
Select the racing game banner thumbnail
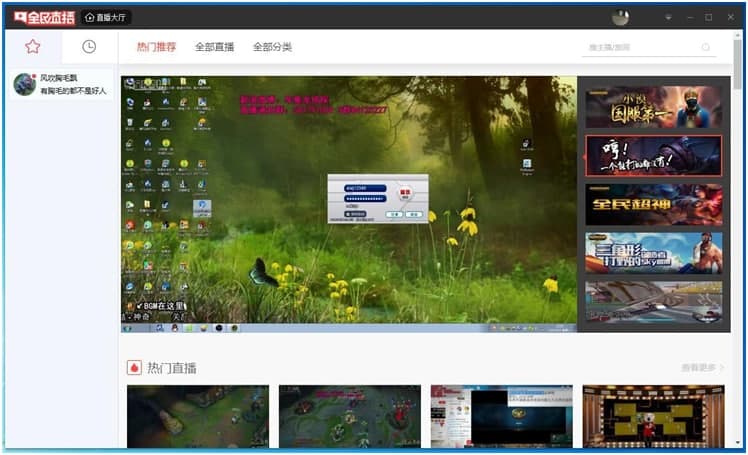pyautogui.click(x=654, y=302)
